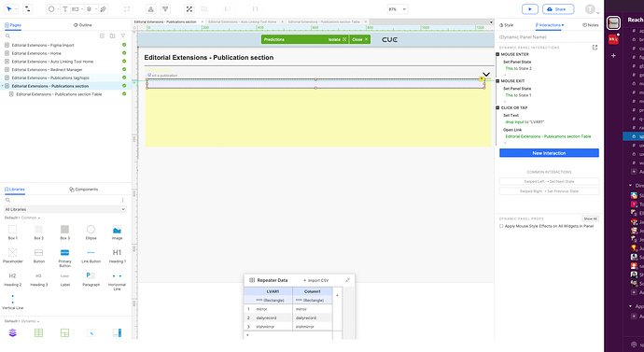Switch to the Outline tab
This screenshot has width=644, height=352.
[x=82, y=25]
